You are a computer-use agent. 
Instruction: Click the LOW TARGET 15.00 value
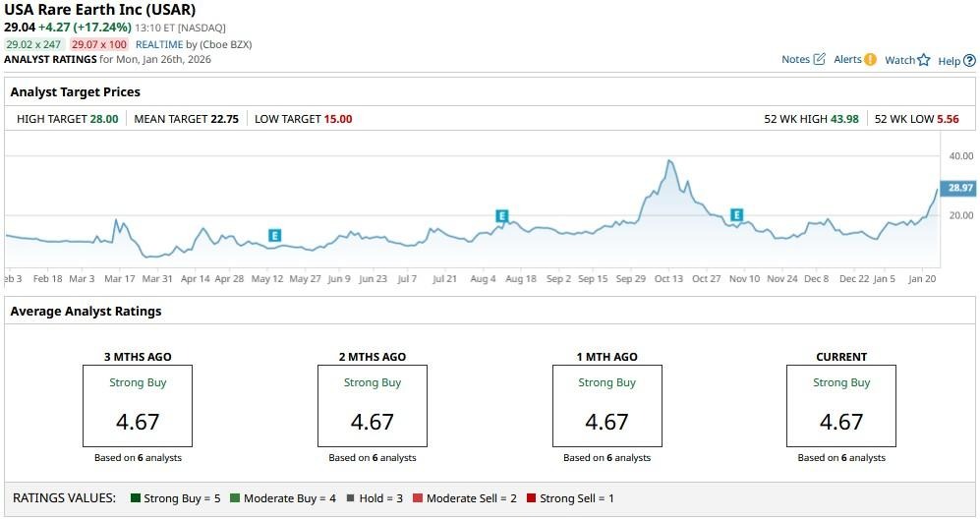pyautogui.click(x=338, y=119)
